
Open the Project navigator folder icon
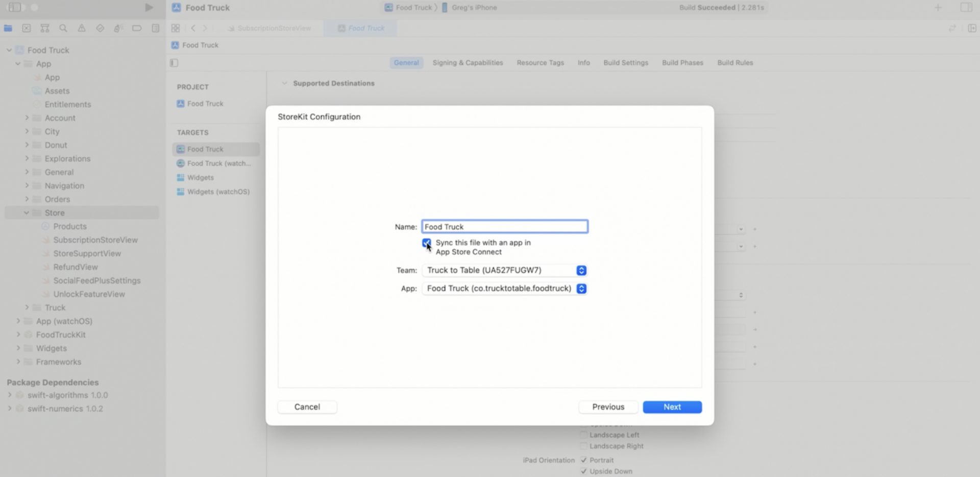tap(8, 28)
